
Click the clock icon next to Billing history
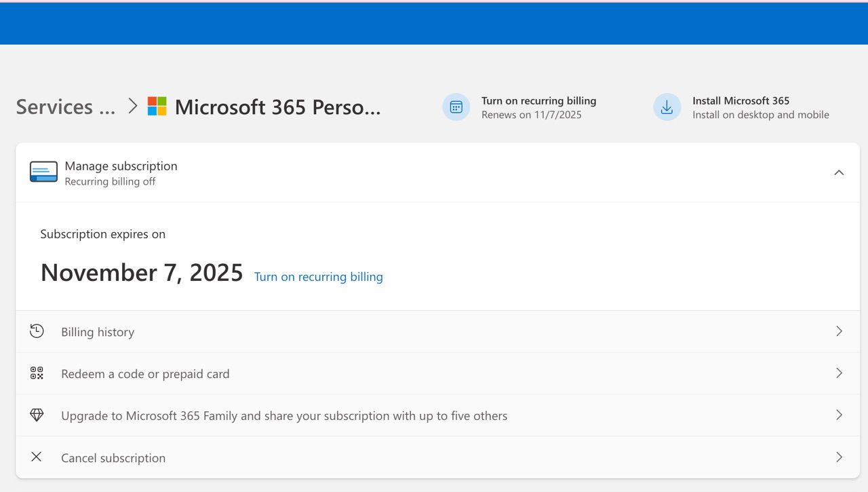(x=37, y=331)
